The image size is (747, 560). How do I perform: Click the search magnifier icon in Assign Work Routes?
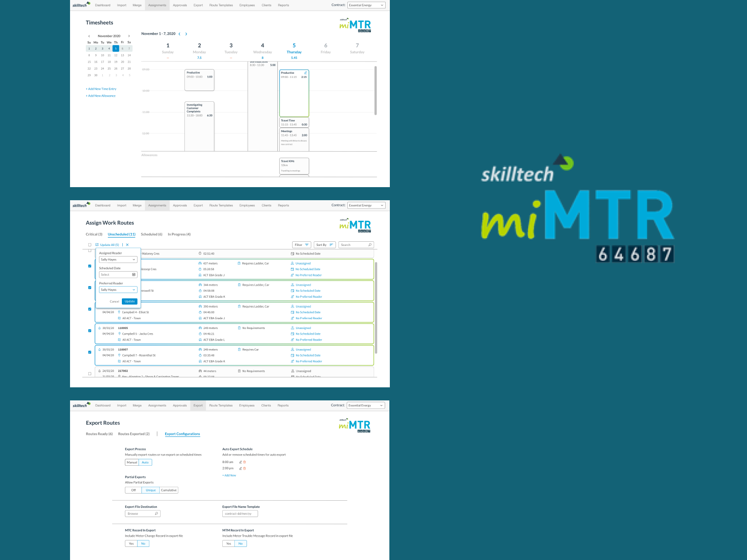click(370, 245)
